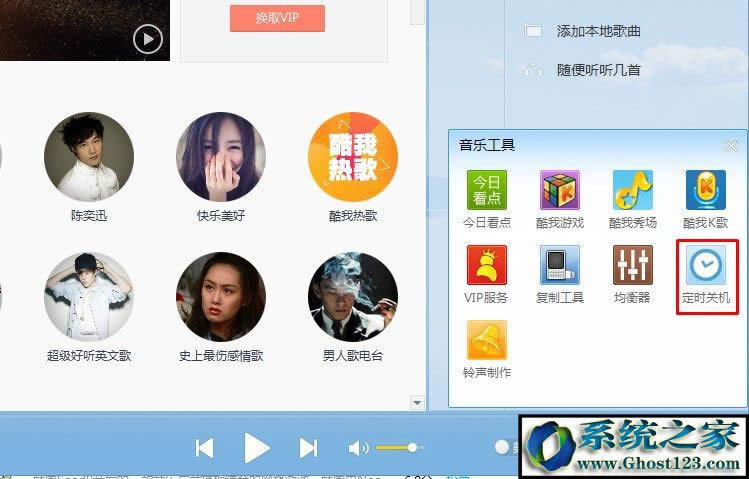Open the 均衡器 equalizer tool
The image size is (749, 479).
coord(632,265)
